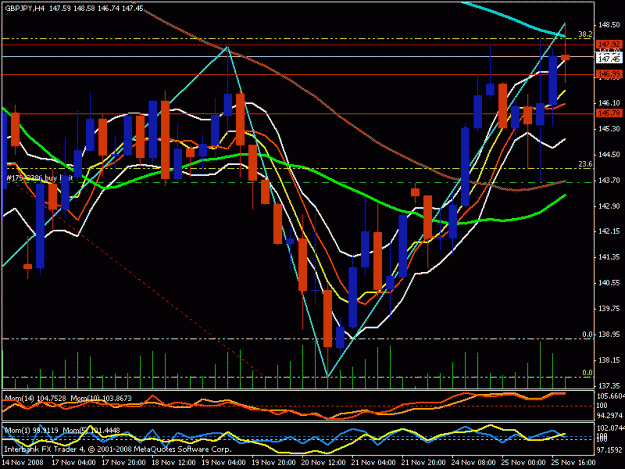Click the 14 Nov 2008 date label
The width and height of the screenshot is (625, 469).
pyautogui.click(x=23, y=463)
